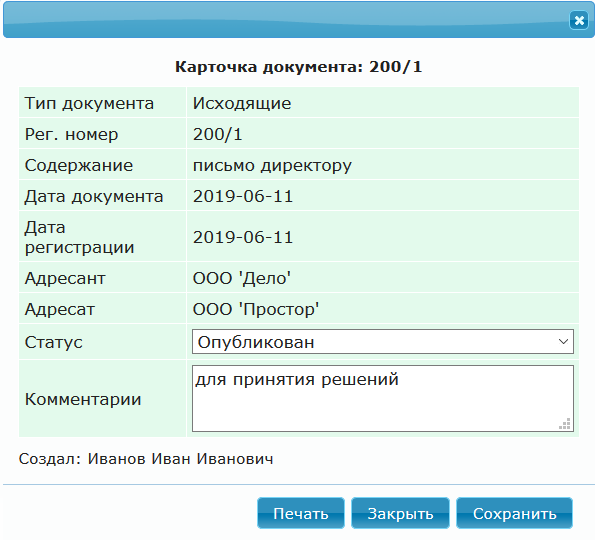Click the reg. number value 200/1
Image resolution: width=595 pixels, height=540 pixels.
pyautogui.click(x=217, y=134)
